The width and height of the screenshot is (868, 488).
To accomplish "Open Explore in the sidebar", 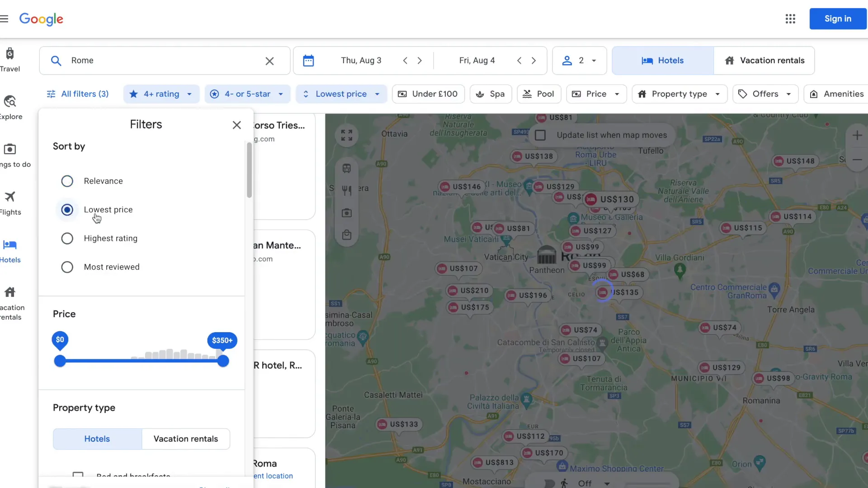I will coord(10,108).
